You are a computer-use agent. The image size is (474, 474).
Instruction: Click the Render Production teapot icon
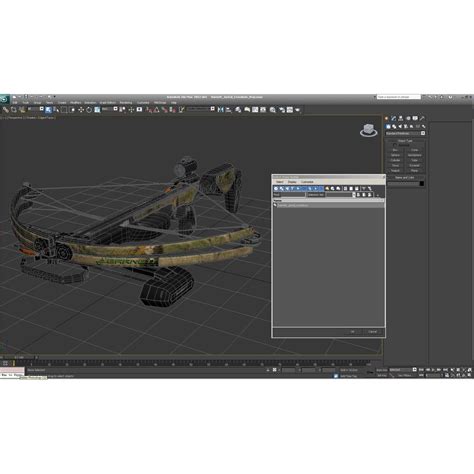[x=297, y=110]
